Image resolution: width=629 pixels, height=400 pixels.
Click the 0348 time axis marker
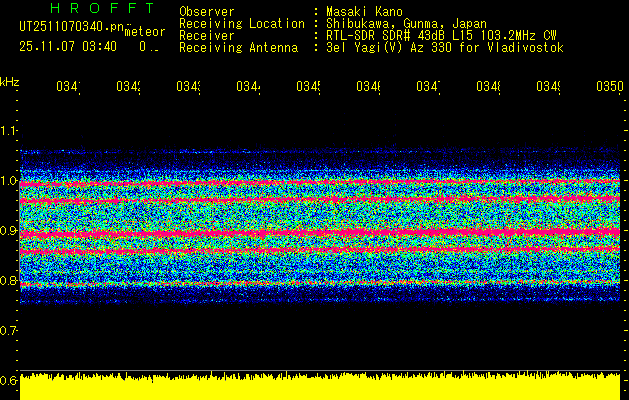pyautogui.click(x=489, y=86)
